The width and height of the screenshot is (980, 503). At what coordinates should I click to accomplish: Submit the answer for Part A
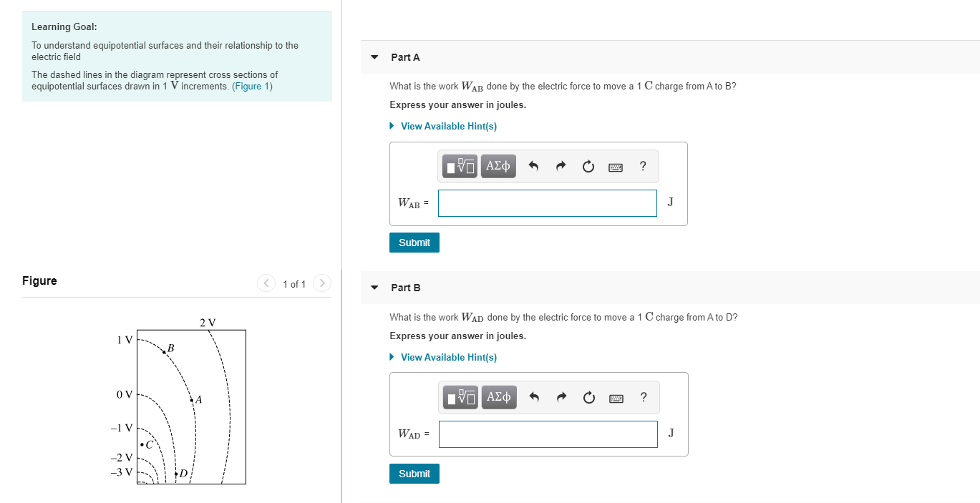(414, 243)
